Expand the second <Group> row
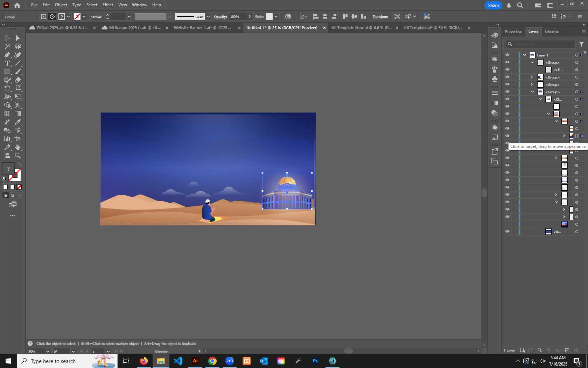 pos(532,77)
